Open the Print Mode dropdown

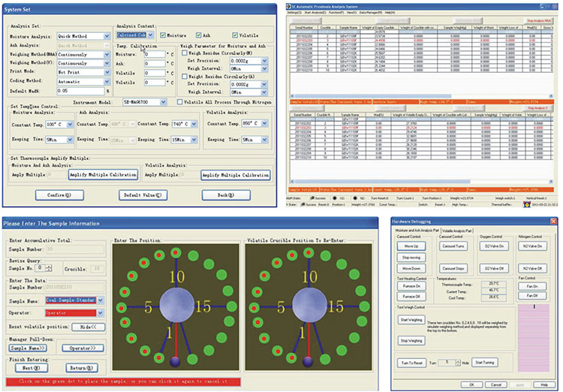pyautogui.click(x=107, y=72)
